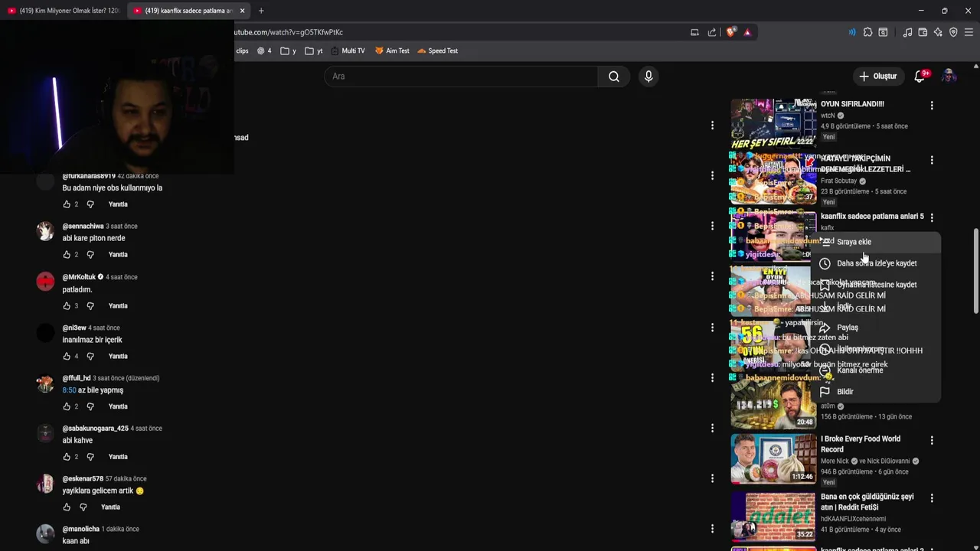Switch to 'Kim Milyoner Olmak İster' tab
980x551 pixels.
click(x=64, y=11)
